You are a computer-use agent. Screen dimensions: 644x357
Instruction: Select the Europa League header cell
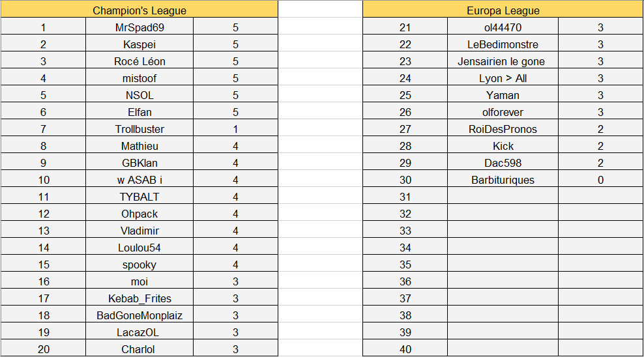(x=503, y=9)
